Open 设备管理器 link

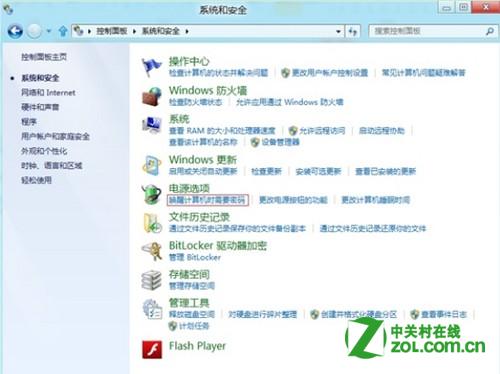tap(280, 142)
